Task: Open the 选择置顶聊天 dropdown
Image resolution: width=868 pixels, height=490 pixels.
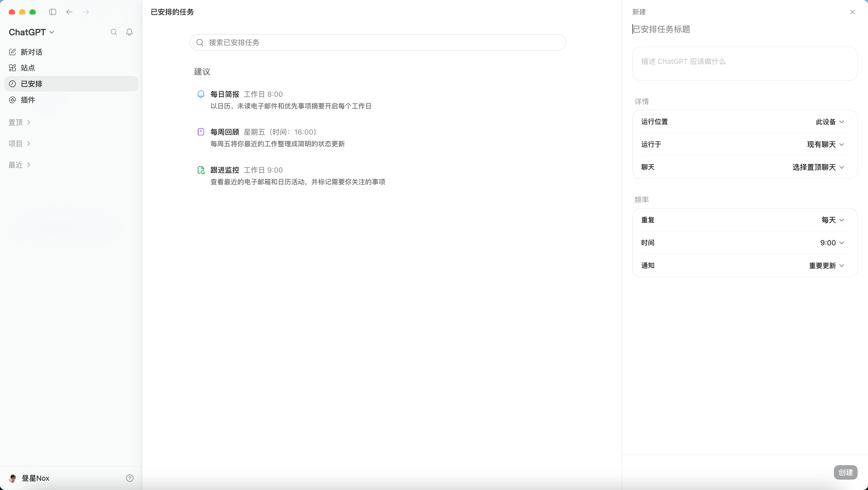Action: (x=818, y=167)
